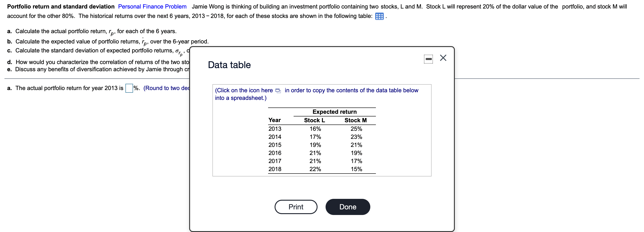The width and height of the screenshot is (644, 232).
Task: Click the Data table dialog title
Action: [229, 65]
